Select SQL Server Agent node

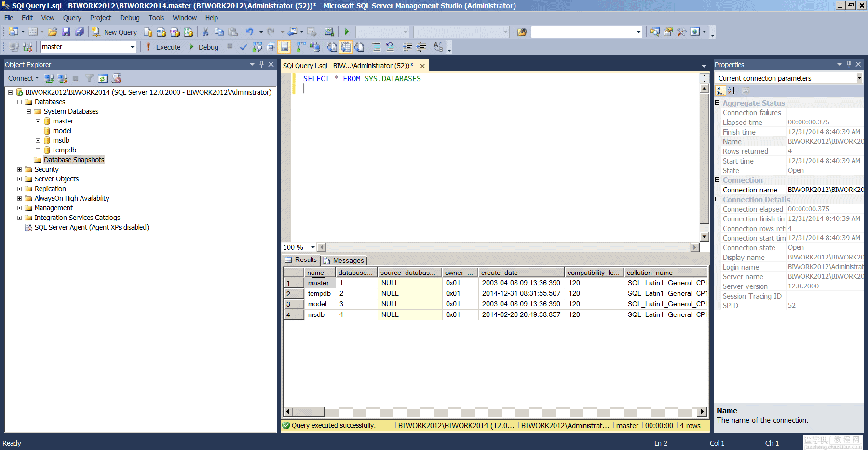click(x=92, y=227)
